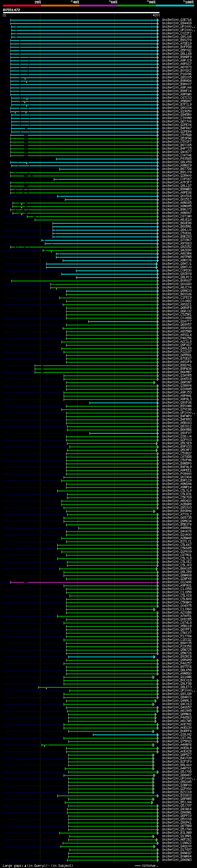The image size is (197, 868).
Task: Click the green alignment bar for UniRef100_B0M0U7
Action: (85, 281)
